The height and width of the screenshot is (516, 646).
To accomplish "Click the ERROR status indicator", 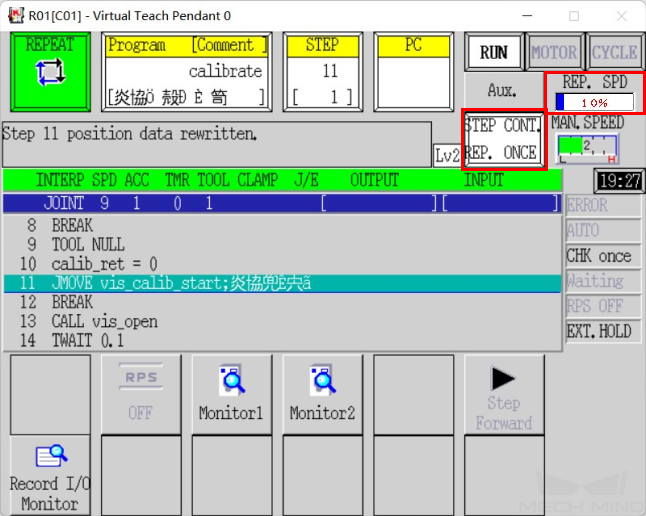I will click(604, 205).
